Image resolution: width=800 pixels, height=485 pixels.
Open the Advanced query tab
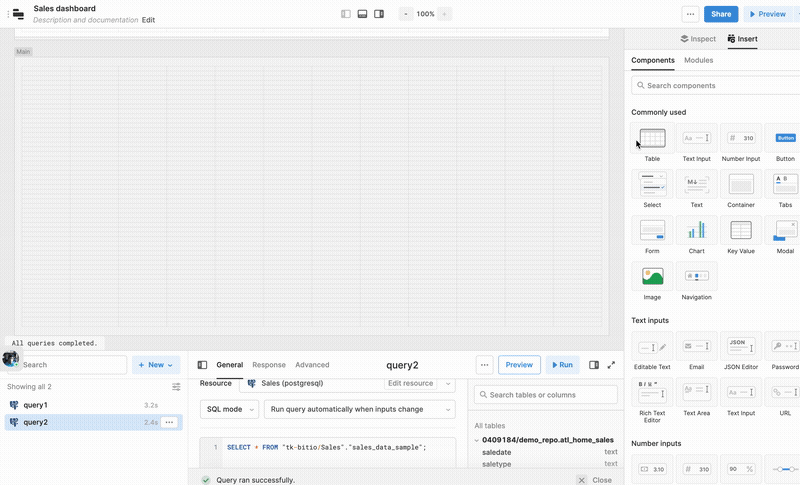312,365
